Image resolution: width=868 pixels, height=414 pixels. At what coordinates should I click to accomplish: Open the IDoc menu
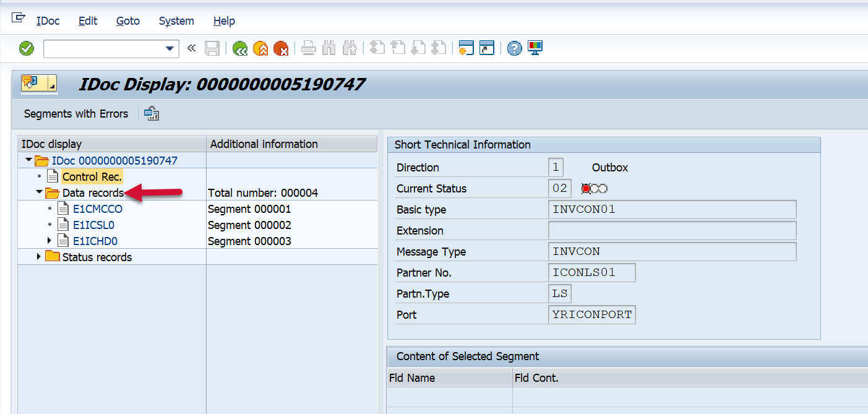[x=48, y=21]
